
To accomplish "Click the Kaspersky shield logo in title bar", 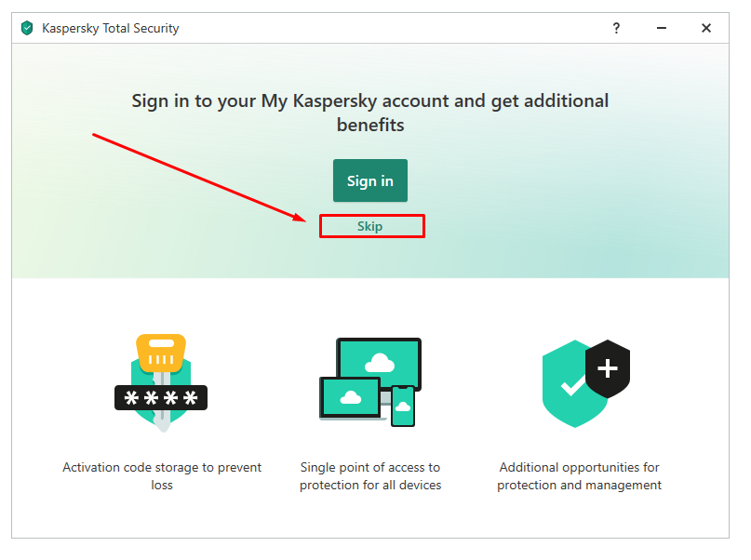I will coord(27,28).
